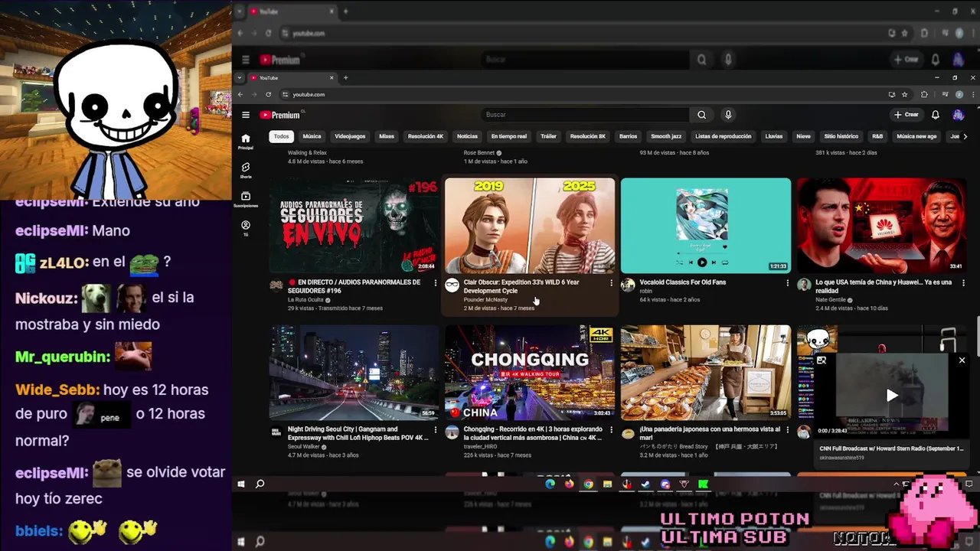Click Mr_querubin username in chat

point(62,357)
